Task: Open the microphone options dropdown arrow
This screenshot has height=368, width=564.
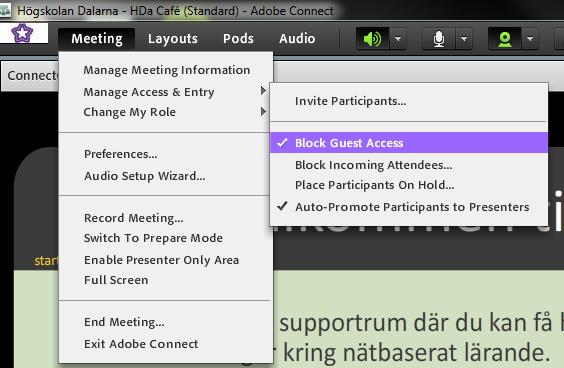Action: pos(464,38)
